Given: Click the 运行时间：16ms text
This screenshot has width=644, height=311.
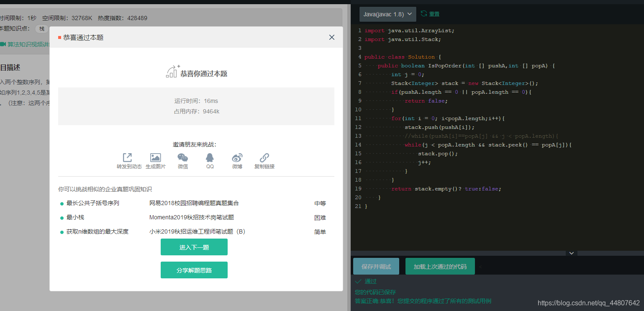Looking at the screenshot, I should [x=196, y=101].
